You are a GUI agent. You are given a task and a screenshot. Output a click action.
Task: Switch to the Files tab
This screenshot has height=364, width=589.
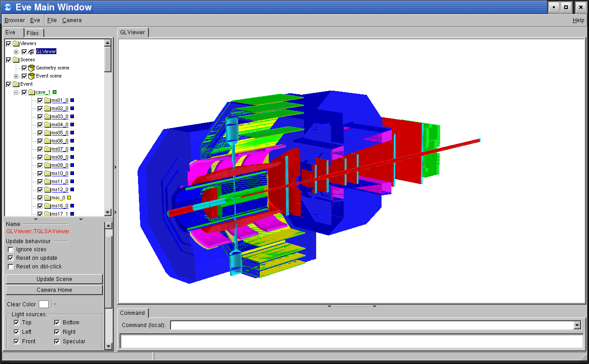coord(32,33)
